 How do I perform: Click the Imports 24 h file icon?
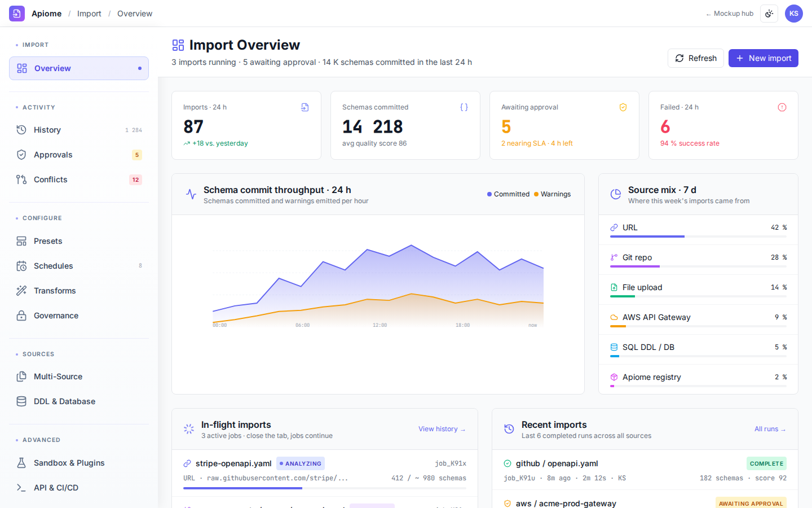(305, 107)
